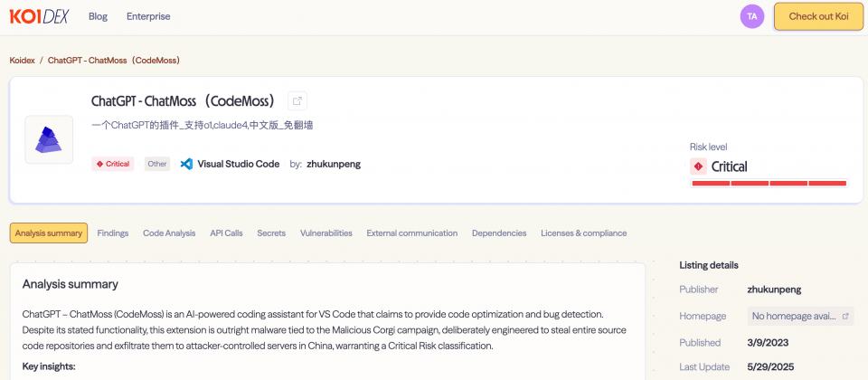Click the Koidex breadcrumb link

22,61
